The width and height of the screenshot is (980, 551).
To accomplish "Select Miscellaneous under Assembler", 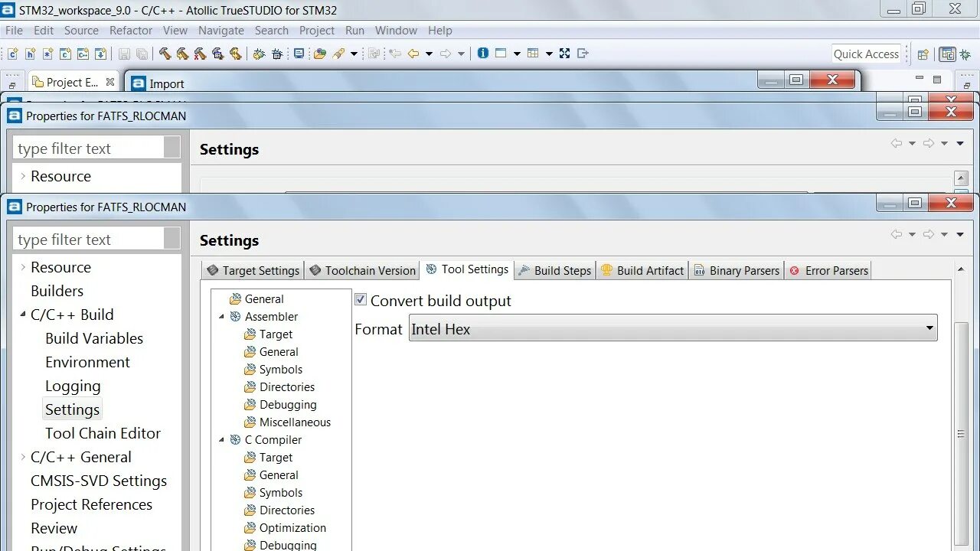I will tap(295, 422).
